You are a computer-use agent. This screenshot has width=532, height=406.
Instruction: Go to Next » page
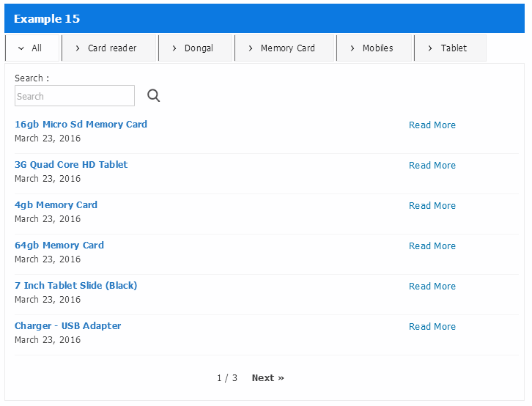268,378
